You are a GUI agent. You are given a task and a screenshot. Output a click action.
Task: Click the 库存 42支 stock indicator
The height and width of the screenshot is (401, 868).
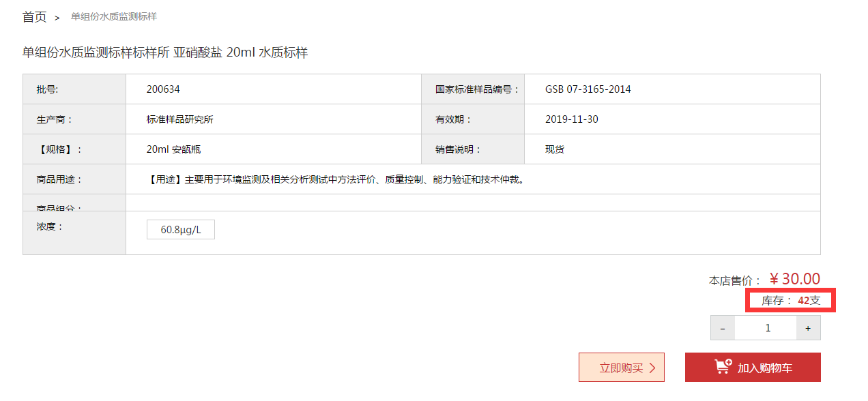pos(791,301)
